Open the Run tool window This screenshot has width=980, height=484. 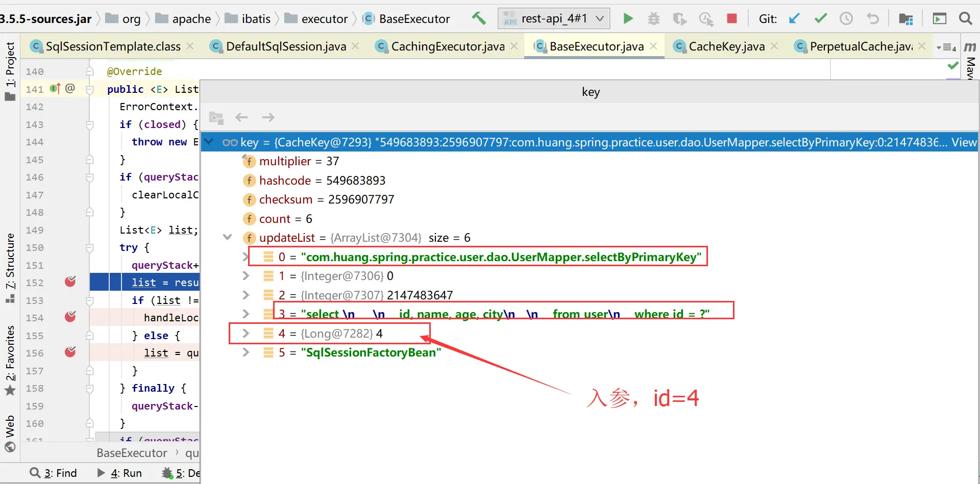(x=119, y=473)
